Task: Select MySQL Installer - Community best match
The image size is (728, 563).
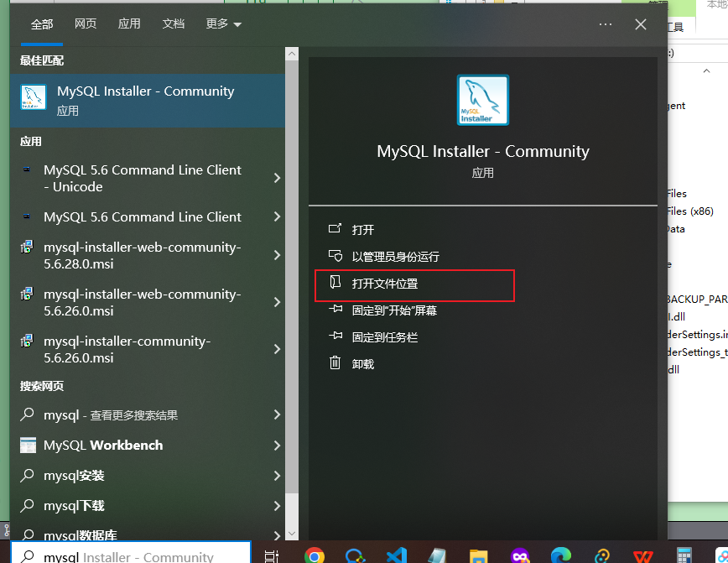Action: (x=148, y=101)
